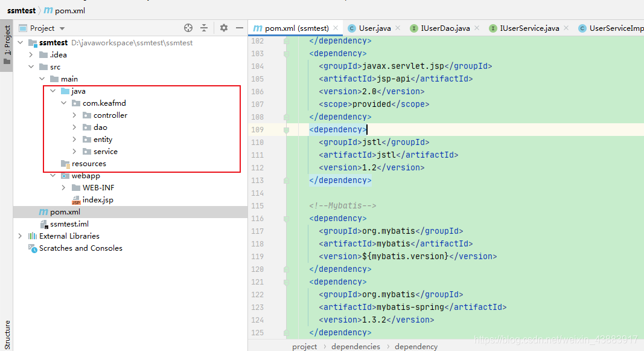644x351 pixels.
Task: Select the index.jsp file
Action: point(98,200)
